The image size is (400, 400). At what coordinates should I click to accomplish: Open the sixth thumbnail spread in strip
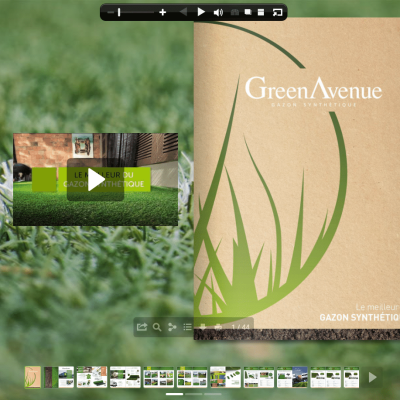(192, 377)
